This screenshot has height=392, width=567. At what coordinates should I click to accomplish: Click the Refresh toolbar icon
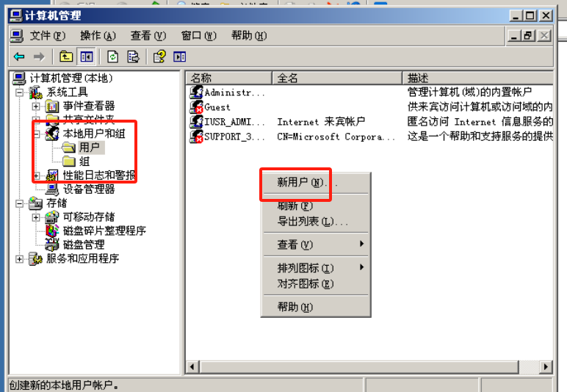pyautogui.click(x=112, y=57)
